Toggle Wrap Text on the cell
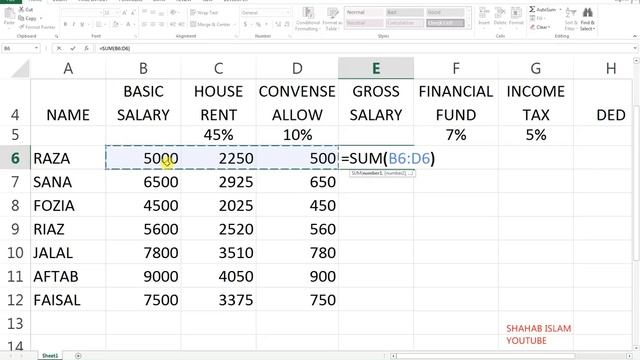 pyautogui.click(x=204, y=13)
